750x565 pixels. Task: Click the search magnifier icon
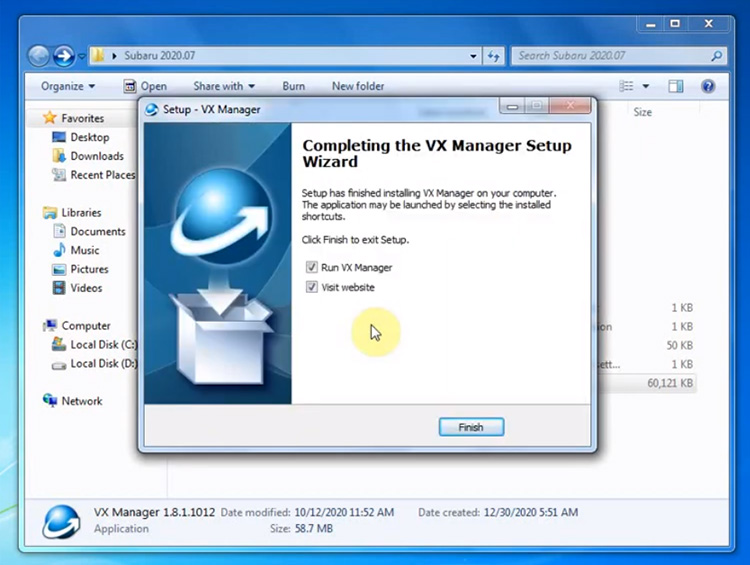[717, 56]
